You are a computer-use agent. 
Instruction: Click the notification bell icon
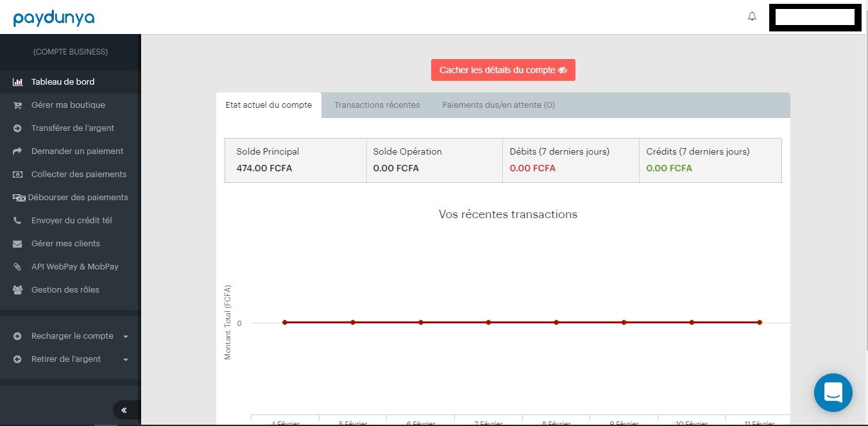coord(752,17)
